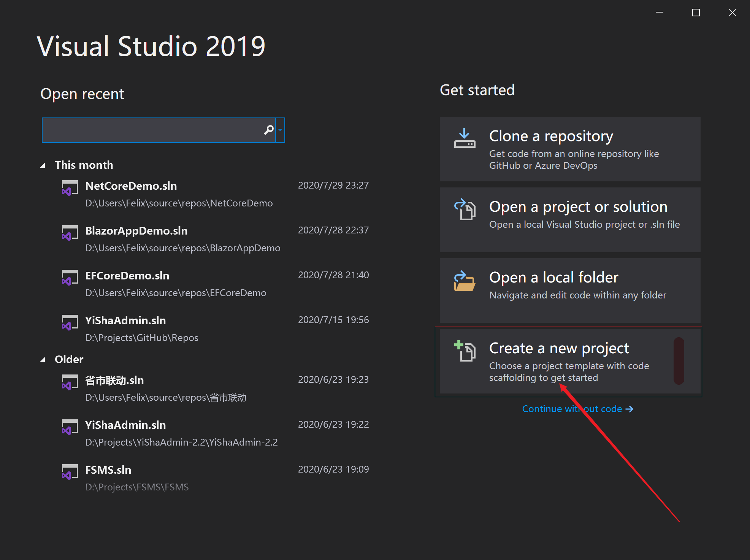Collapse the Older group
750x560 pixels.
(x=43, y=360)
